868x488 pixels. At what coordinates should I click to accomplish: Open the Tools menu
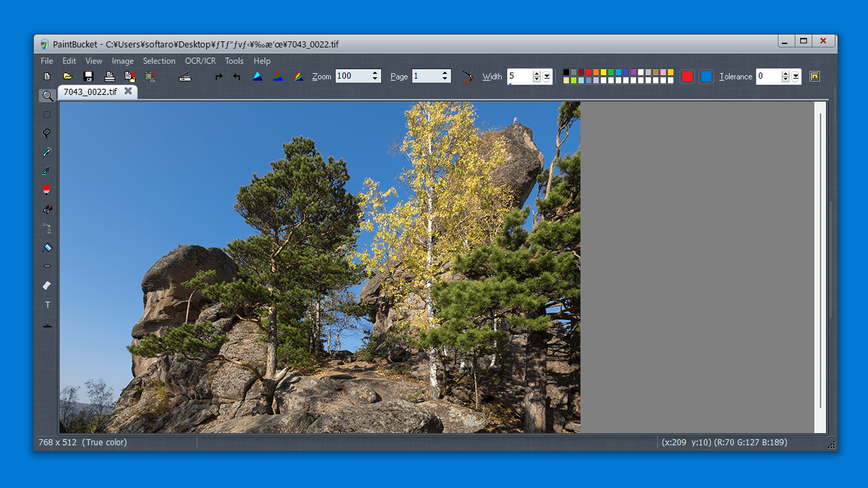235,61
